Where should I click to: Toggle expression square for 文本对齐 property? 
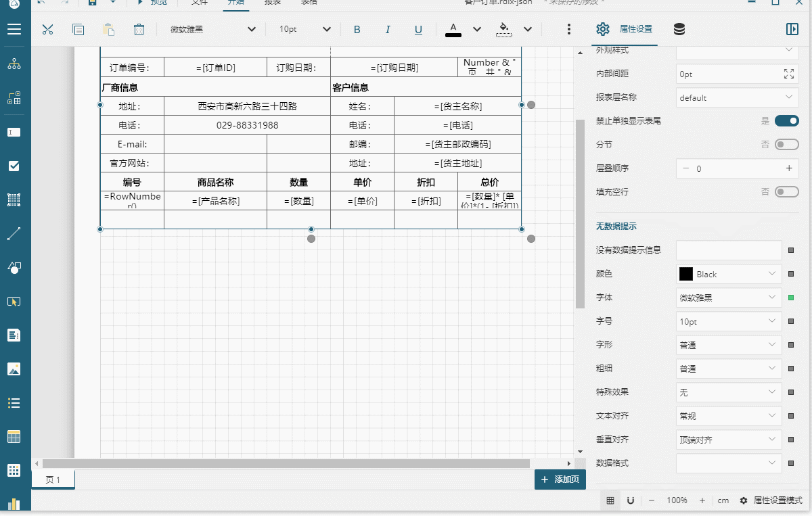791,416
